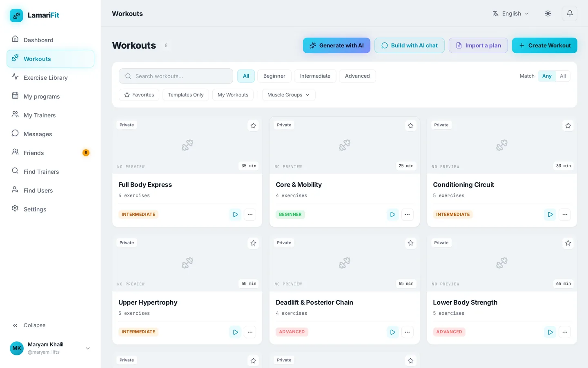Play the Core & Mobility workout
The width and height of the screenshot is (588, 368).
tap(393, 214)
